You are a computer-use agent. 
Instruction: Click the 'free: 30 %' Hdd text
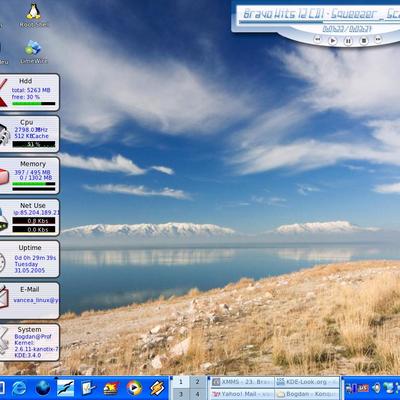[26, 97]
